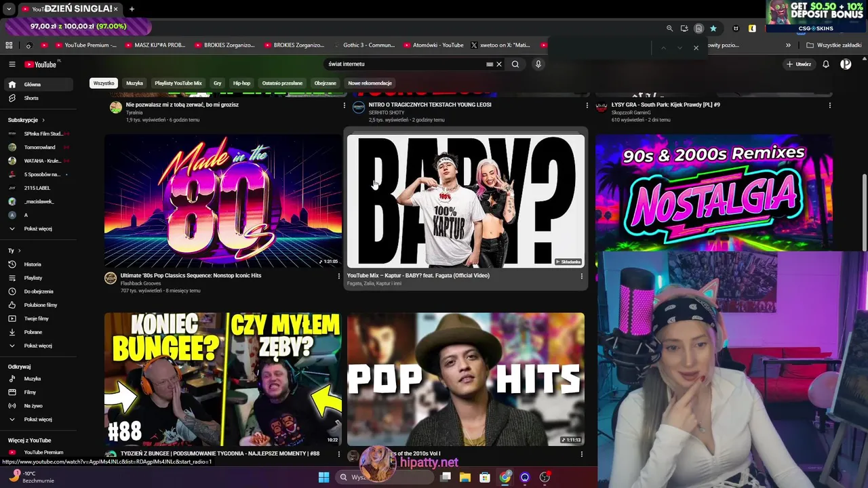Open Wszystkie zakładki bookmarks folder

coord(834,45)
